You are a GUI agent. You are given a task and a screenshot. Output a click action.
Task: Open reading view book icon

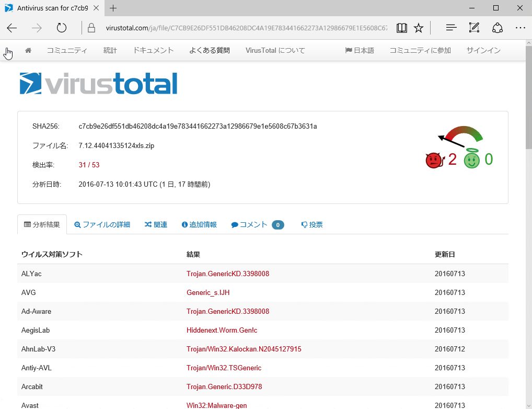tap(402, 28)
